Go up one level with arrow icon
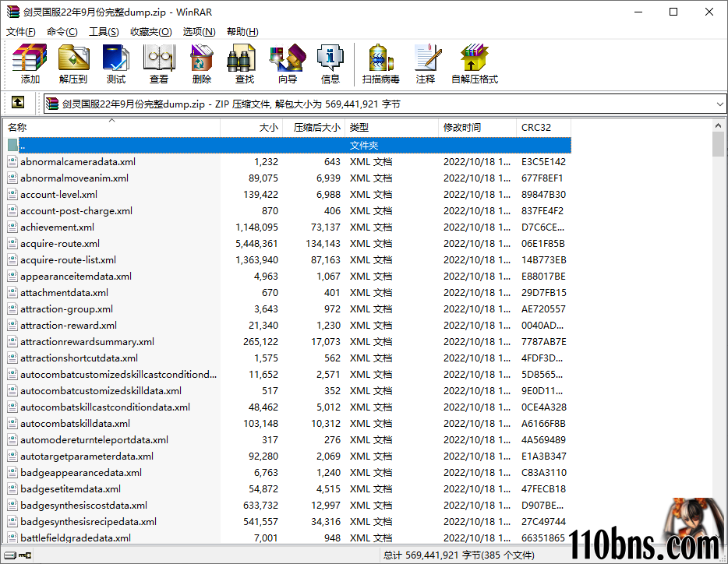The image size is (728, 564). click(x=18, y=102)
